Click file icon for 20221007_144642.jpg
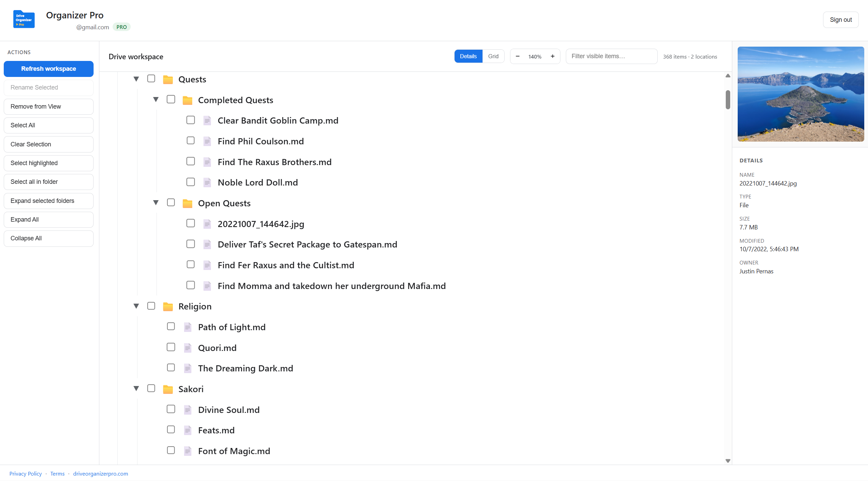 [x=207, y=224]
